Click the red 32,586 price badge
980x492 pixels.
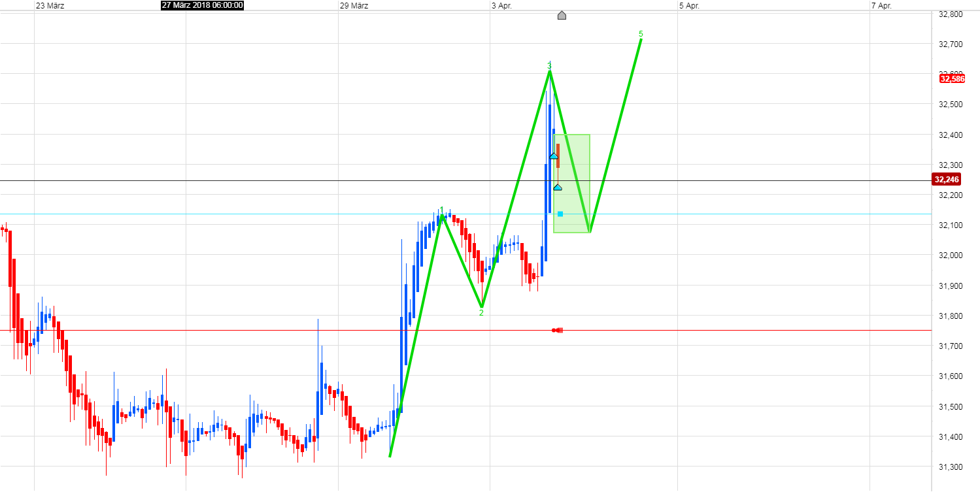coord(953,79)
